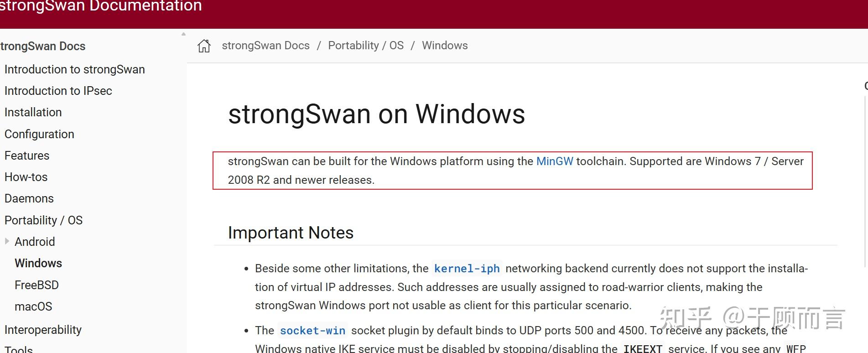Select Installation in the sidebar

(x=33, y=112)
